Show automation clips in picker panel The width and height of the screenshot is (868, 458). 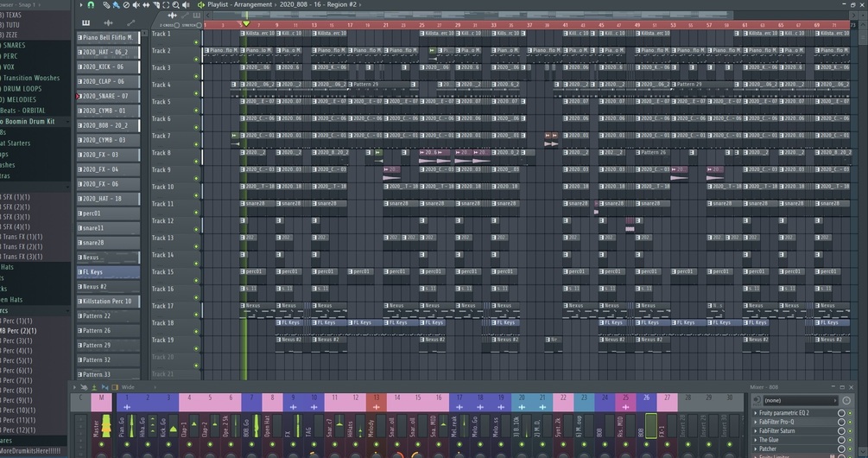pos(130,22)
